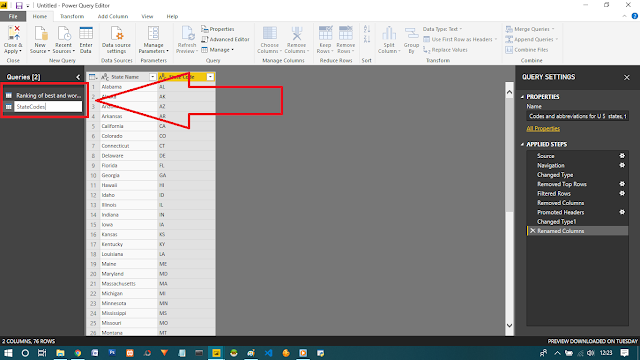The height and width of the screenshot is (360, 640).
Task: Delete the Renamed Columns step
Action: (x=533, y=231)
